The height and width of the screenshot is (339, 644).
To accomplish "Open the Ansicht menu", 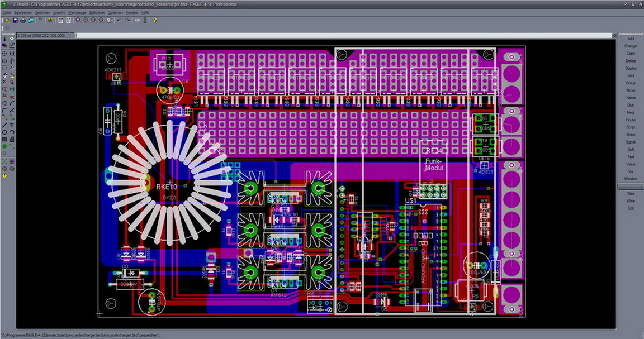I will coord(59,12).
